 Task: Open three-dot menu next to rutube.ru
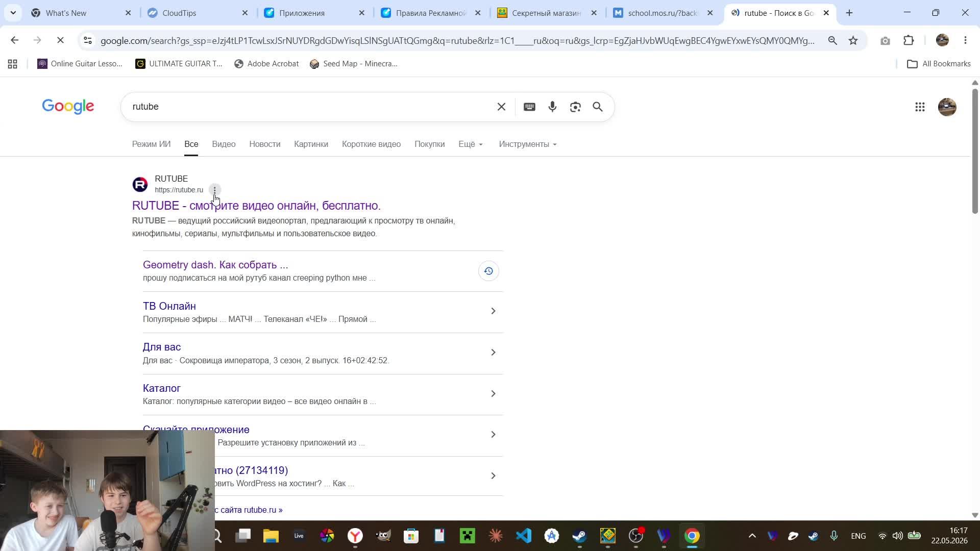(215, 190)
